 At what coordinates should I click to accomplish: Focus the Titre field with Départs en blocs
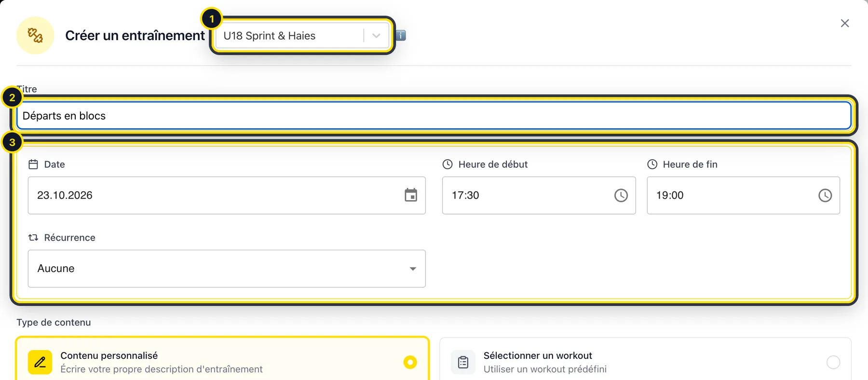pyautogui.click(x=434, y=116)
